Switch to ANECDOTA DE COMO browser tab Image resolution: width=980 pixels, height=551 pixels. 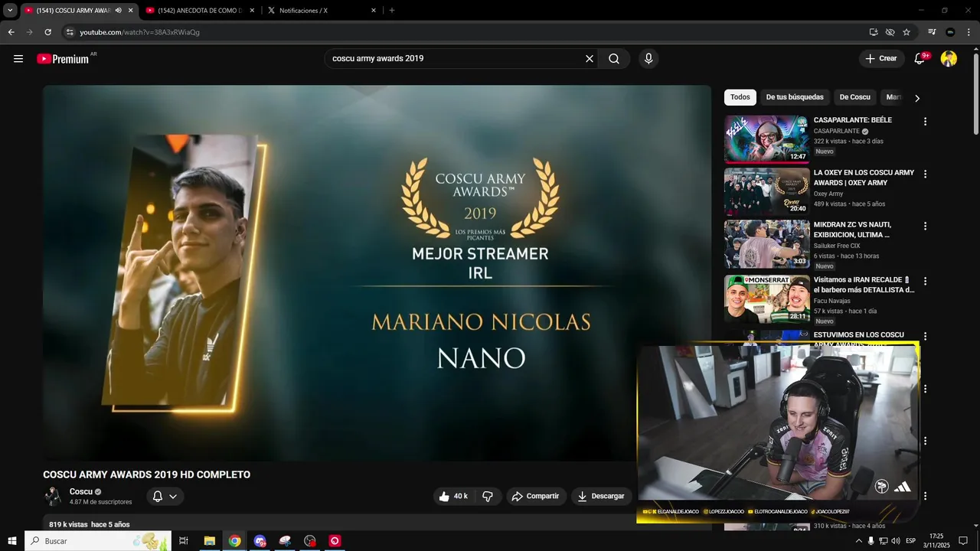pyautogui.click(x=201, y=11)
